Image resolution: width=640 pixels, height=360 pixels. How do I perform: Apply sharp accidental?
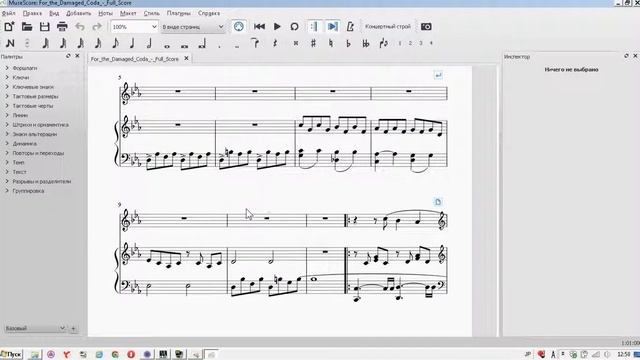pyautogui.click(x=313, y=43)
